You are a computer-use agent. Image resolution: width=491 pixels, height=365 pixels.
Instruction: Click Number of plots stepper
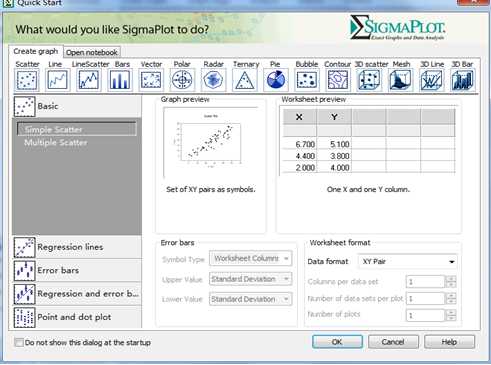(451, 315)
